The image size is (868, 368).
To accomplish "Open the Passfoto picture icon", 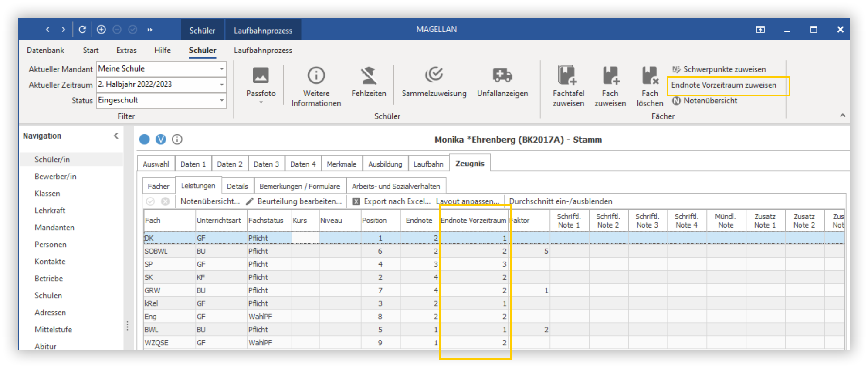I will [261, 76].
